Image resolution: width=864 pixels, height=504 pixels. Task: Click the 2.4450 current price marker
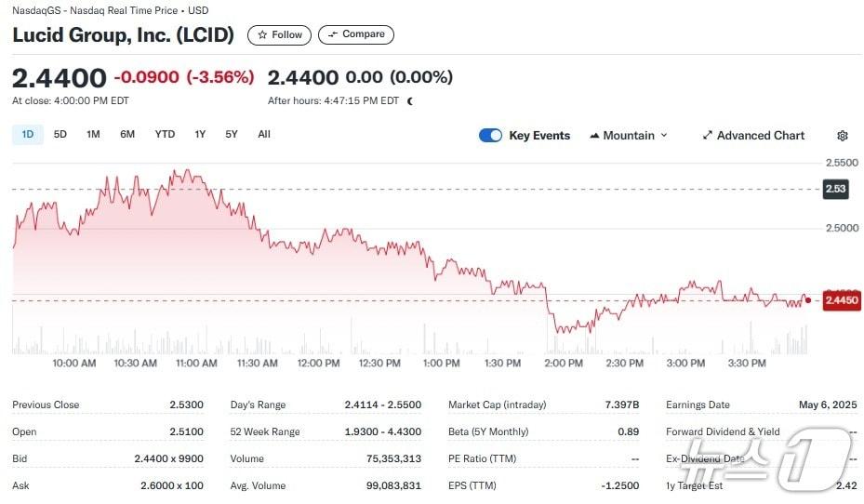[842, 300]
